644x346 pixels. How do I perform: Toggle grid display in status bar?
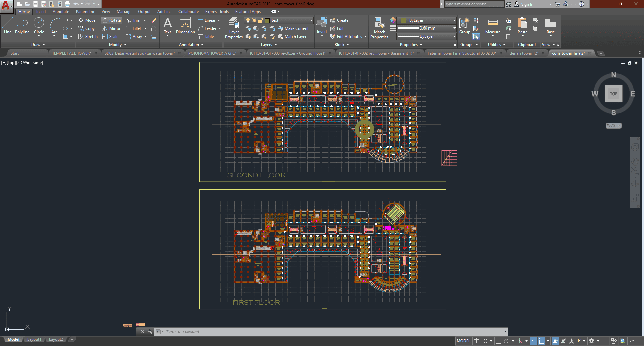pyautogui.click(x=476, y=341)
